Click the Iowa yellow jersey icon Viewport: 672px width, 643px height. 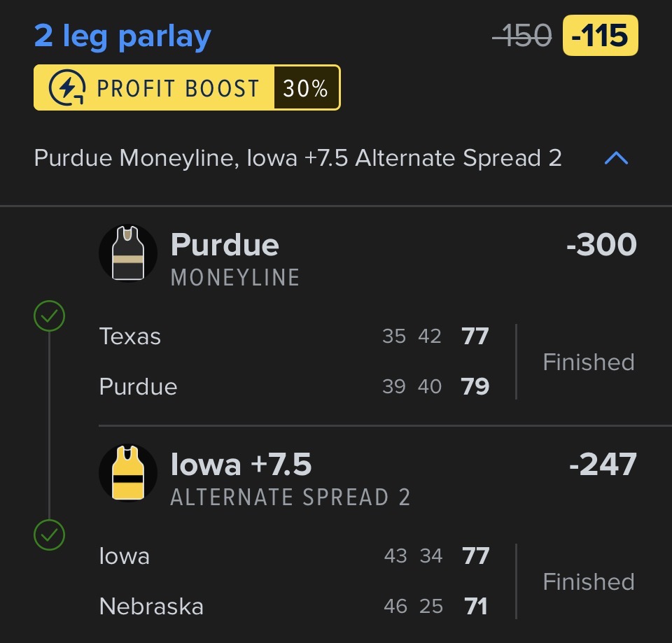[128, 473]
